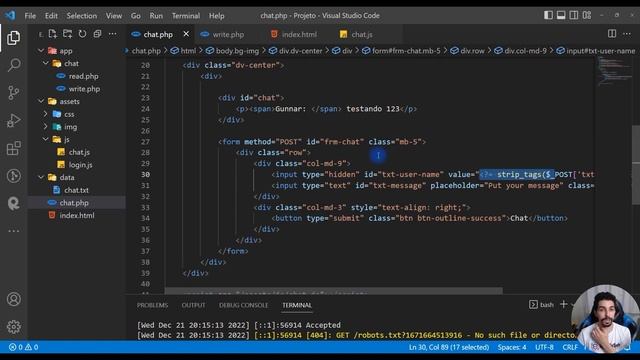
Task: Open Explorer more actions ellipsis
Action: (112, 34)
